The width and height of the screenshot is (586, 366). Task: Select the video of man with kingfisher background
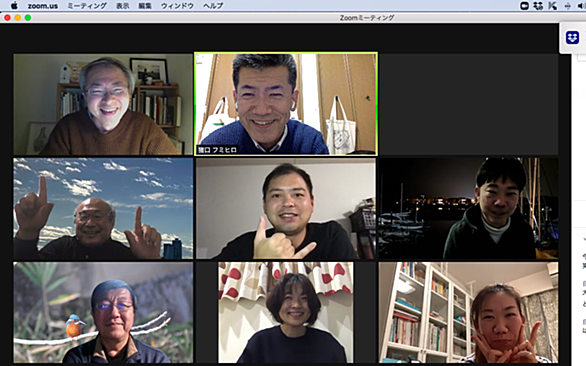[x=103, y=312]
